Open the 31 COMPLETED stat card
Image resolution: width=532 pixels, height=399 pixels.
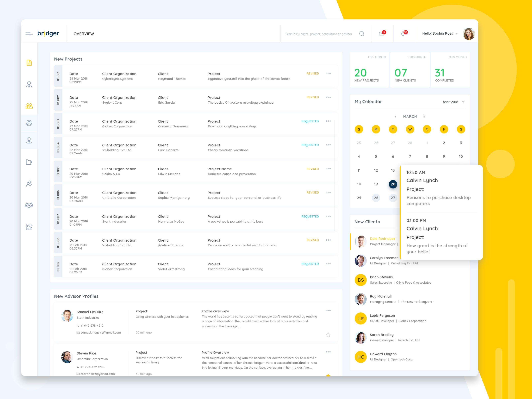click(x=450, y=70)
